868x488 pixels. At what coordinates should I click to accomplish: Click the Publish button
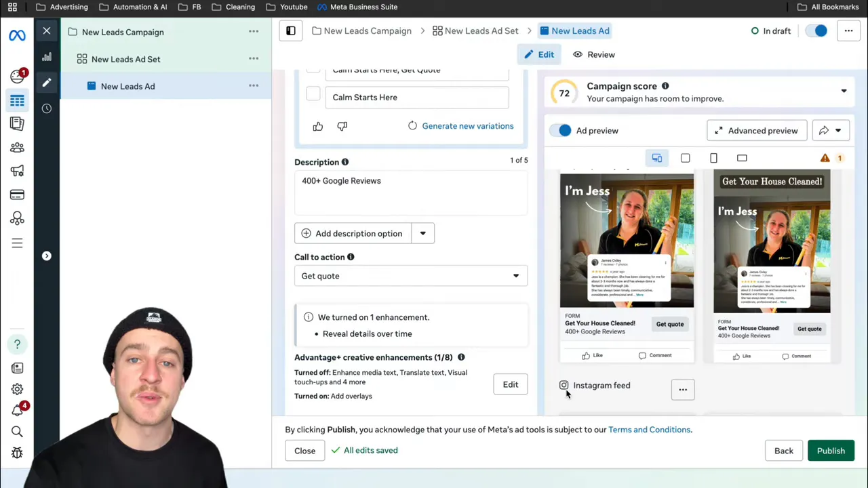831,451
